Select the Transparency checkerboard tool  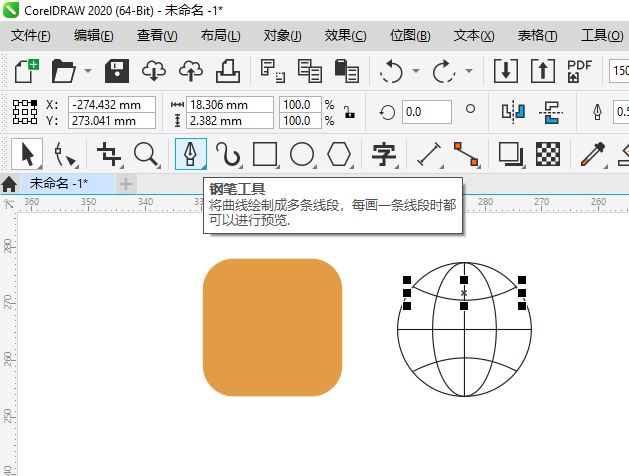(548, 154)
